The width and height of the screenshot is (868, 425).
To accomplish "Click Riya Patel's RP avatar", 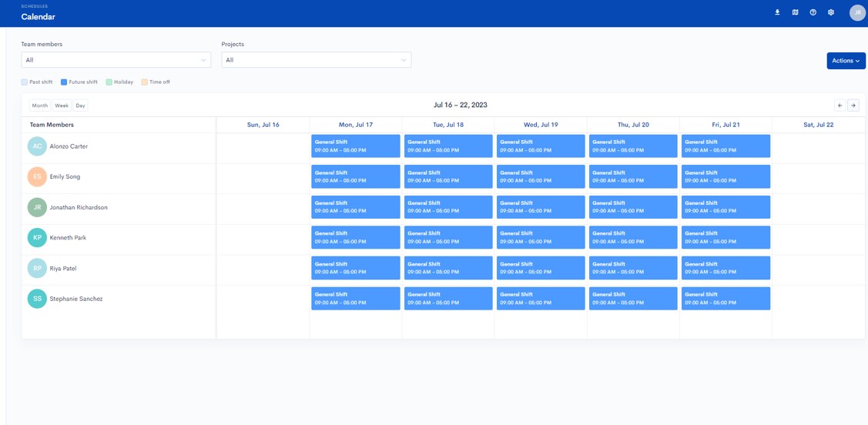I will point(37,269).
